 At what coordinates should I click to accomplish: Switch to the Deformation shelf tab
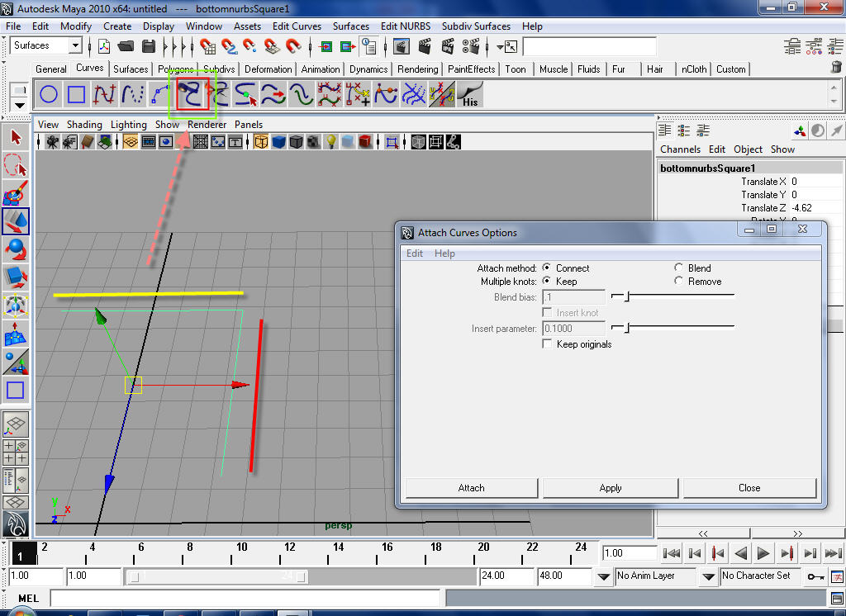point(269,69)
